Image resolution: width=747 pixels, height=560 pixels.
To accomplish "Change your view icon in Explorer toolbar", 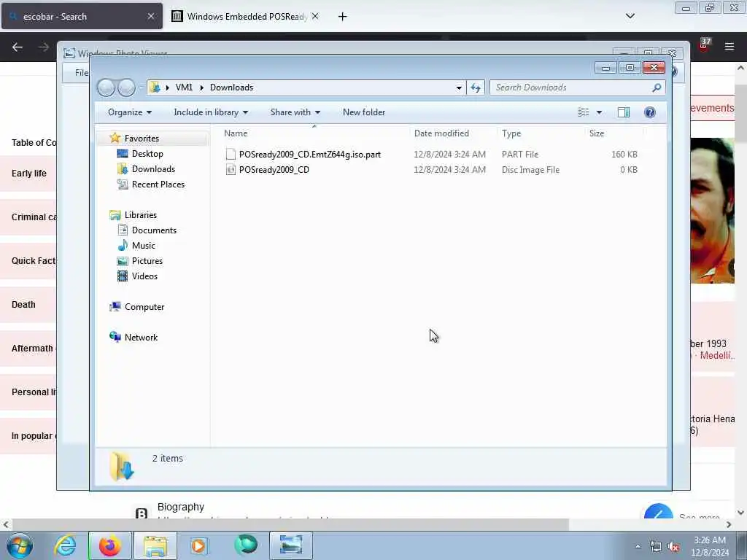I will [583, 112].
